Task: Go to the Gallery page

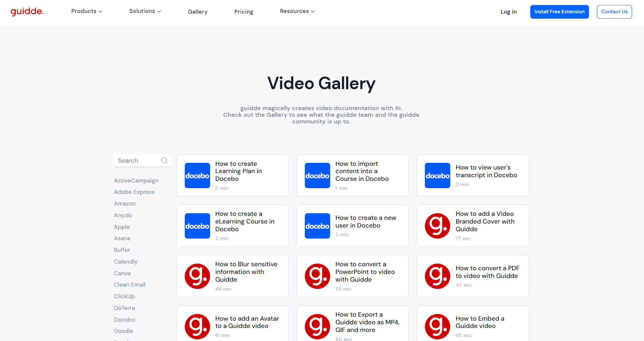Action: pyautogui.click(x=197, y=12)
